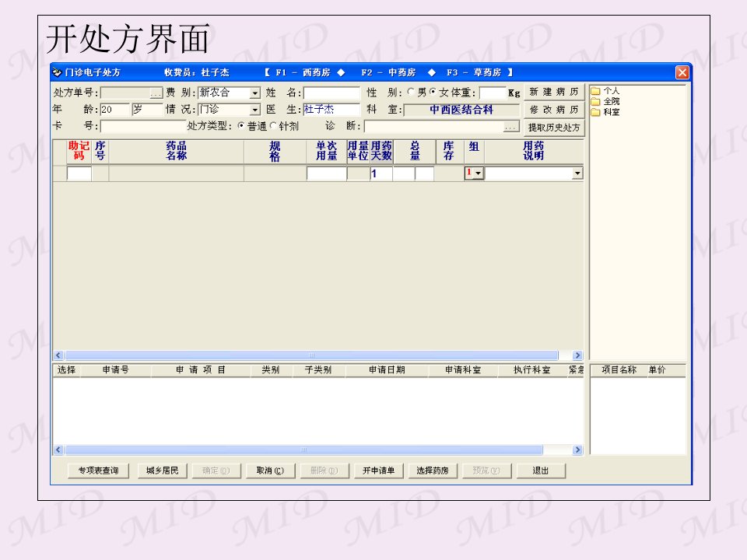
Task: Choose 普通 prescription type
Action: pos(241,126)
